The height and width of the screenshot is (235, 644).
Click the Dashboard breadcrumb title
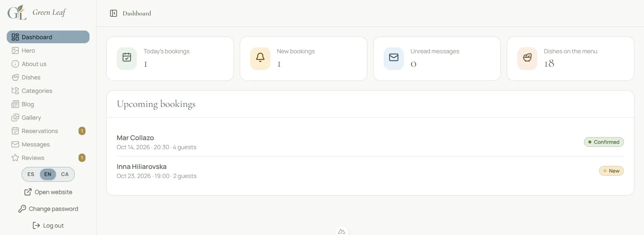point(137,13)
